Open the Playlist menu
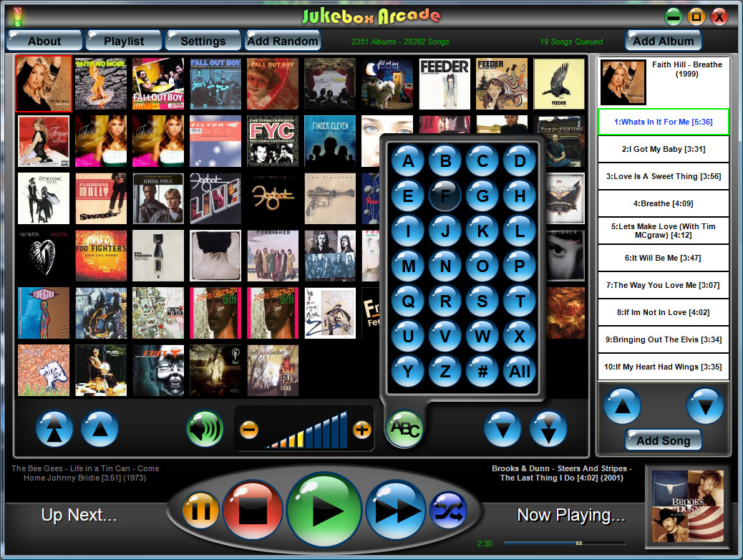This screenshot has height=560, width=743. coord(124,41)
